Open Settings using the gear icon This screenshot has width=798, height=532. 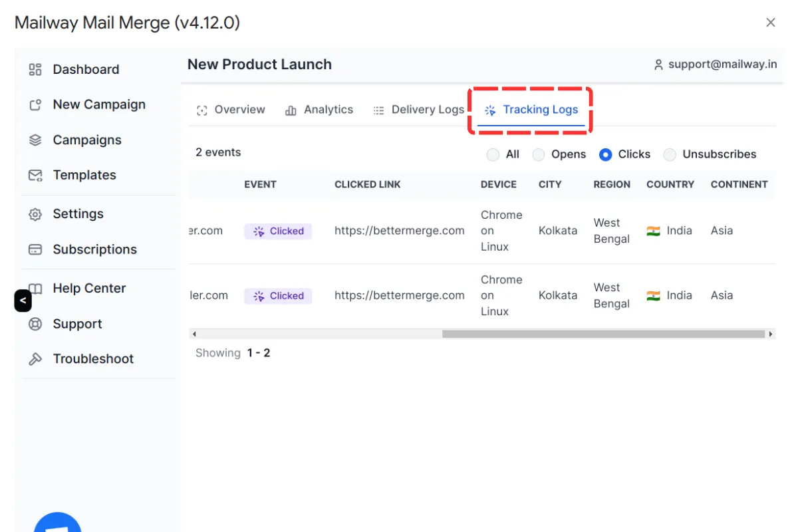pos(35,213)
